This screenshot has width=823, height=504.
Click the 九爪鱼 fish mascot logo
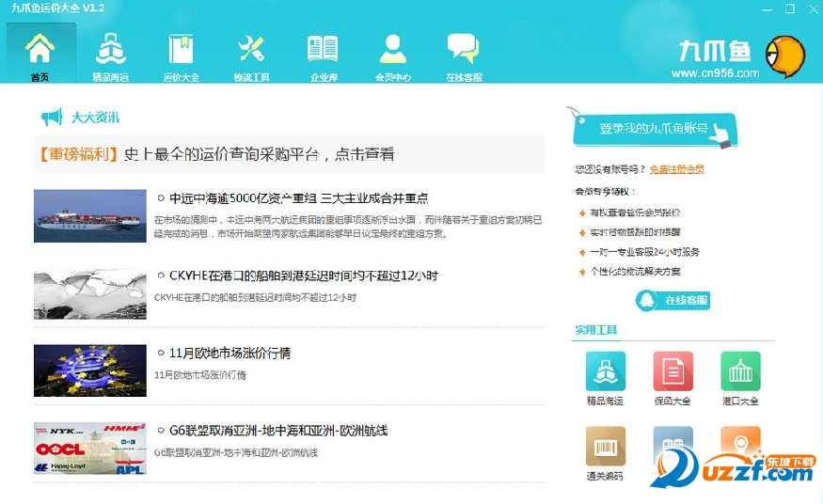(x=785, y=56)
